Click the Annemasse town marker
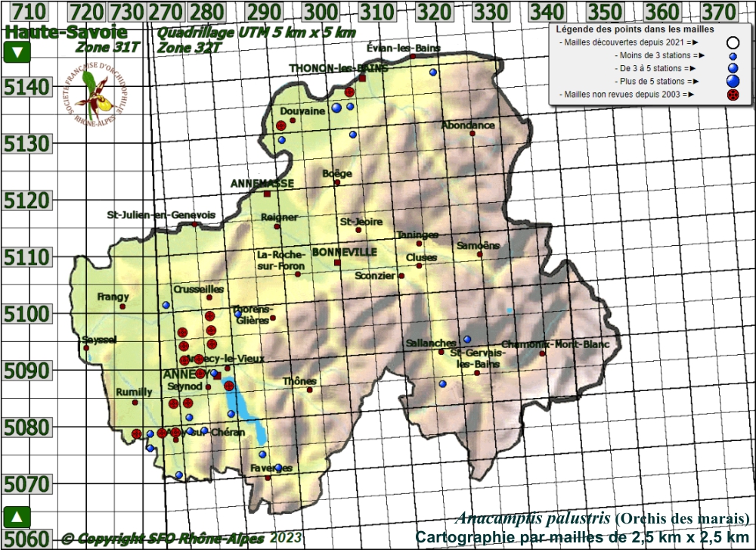This screenshot has width=756, height=550. tap(267, 194)
